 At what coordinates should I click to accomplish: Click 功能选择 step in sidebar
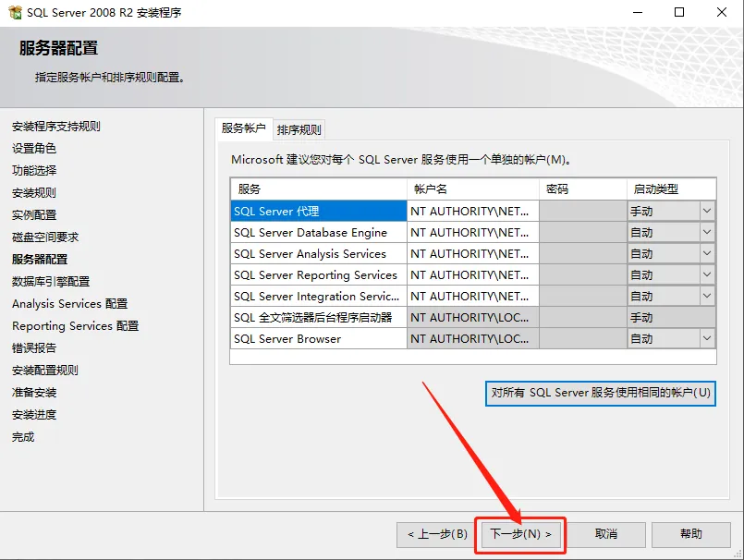pos(33,170)
